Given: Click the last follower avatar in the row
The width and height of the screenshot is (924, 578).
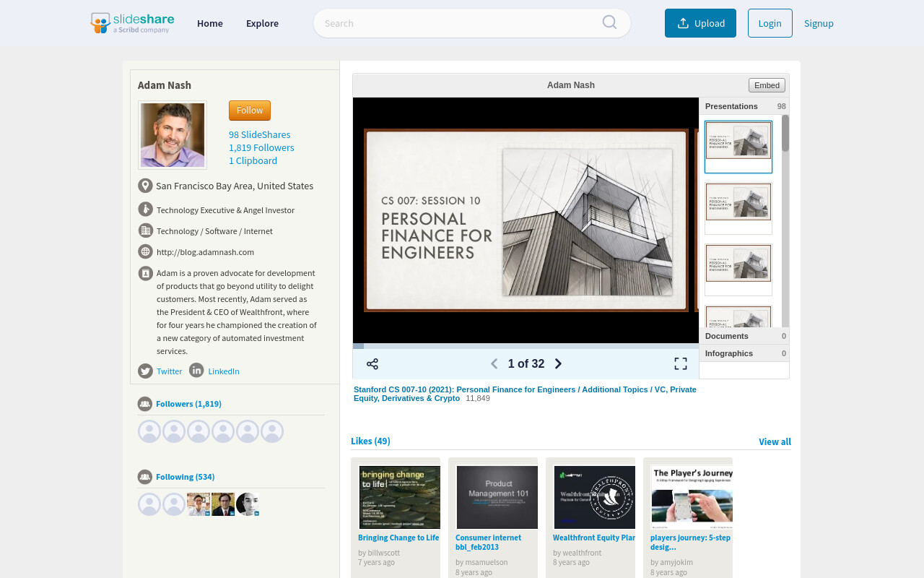Looking at the screenshot, I should (272, 431).
